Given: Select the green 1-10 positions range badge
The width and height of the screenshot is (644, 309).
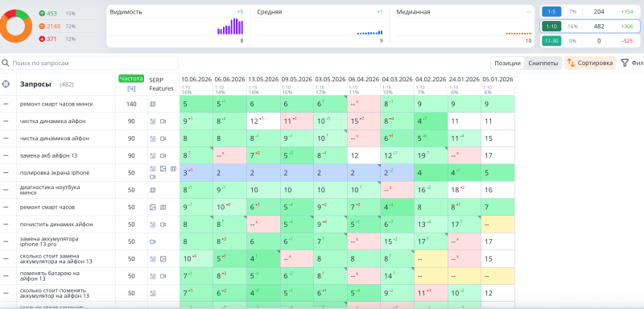Looking at the screenshot, I should (x=551, y=27).
